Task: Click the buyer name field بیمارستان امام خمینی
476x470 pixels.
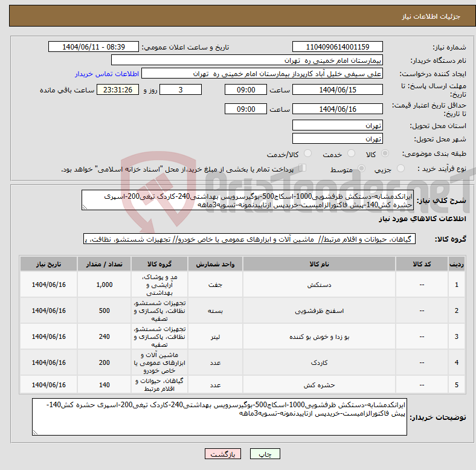Action: click(247, 60)
